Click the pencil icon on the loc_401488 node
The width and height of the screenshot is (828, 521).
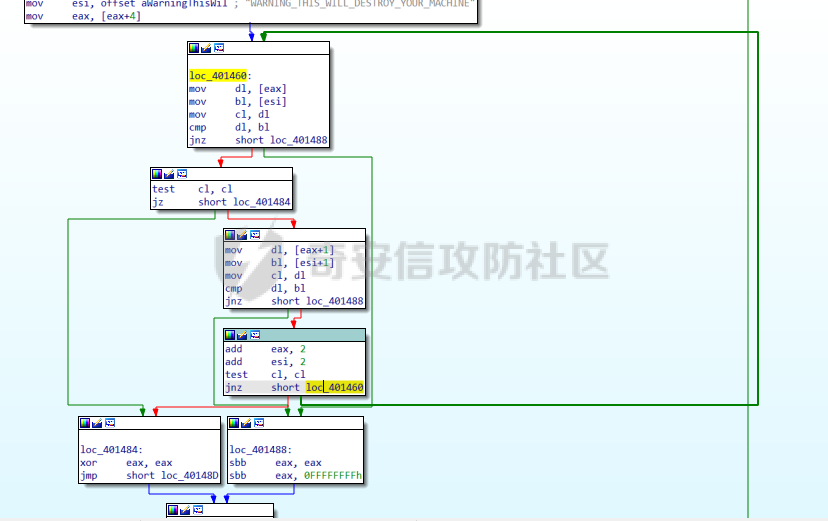pos(246,423)
